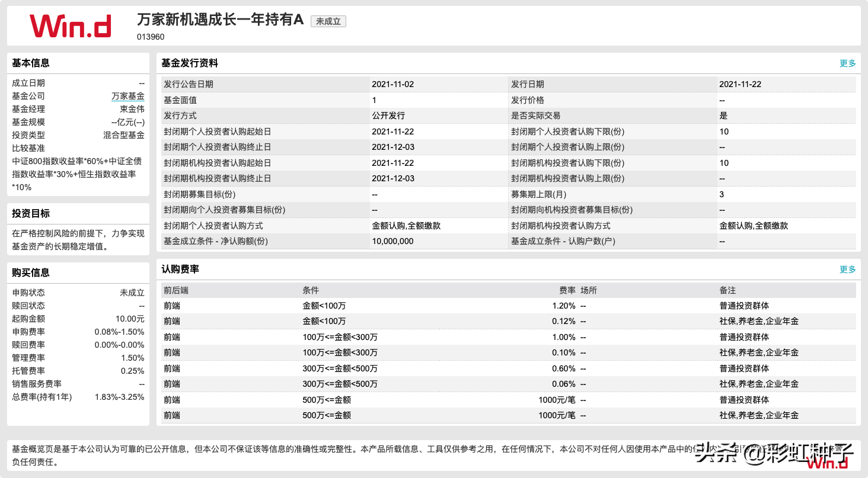Click the 封闭期募集目标(份) label
The width and height of the screenshot is (868, 478).
click(200, 194)
